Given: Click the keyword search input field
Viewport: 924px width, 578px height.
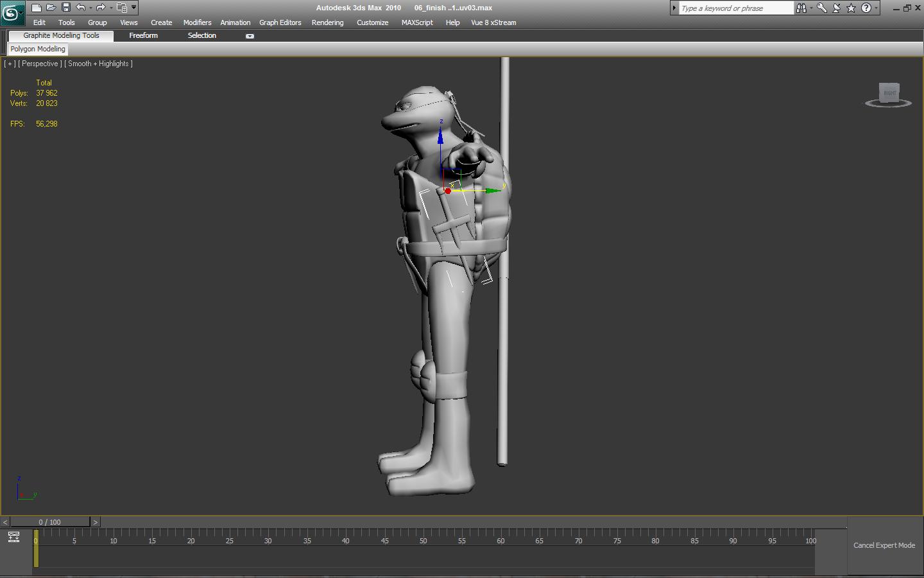Looking at the screenshot, I should click(x=737, y=8).
